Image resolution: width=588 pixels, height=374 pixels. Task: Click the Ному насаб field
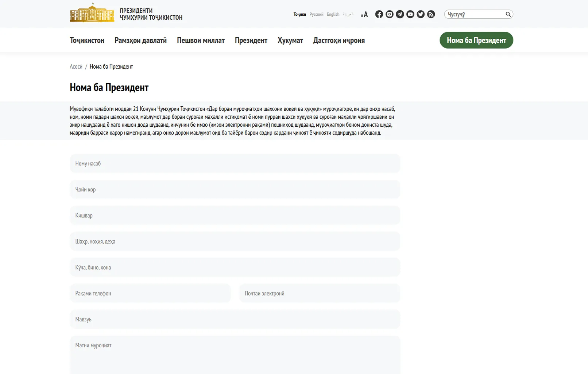[235, 163]
